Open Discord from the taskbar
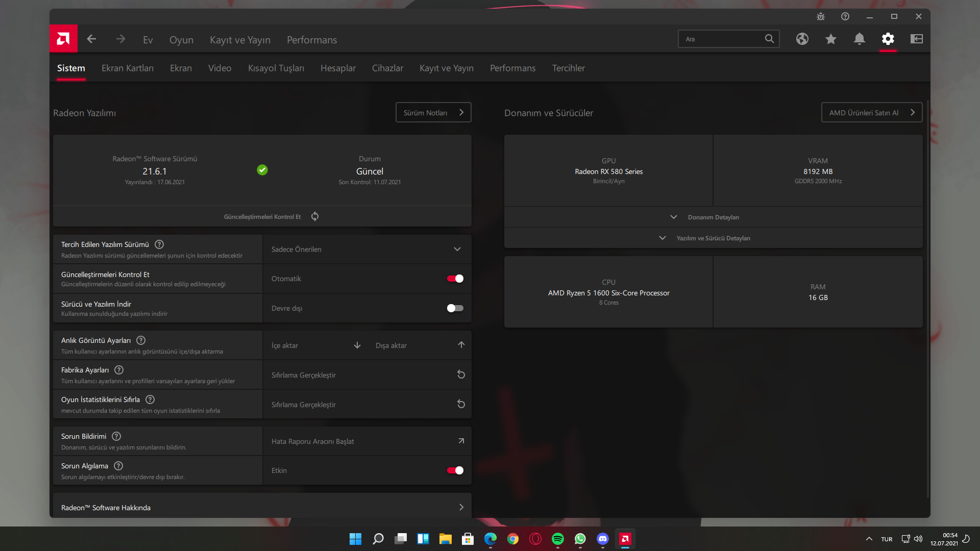This screenshot has height=551, width=980. coord(603,539)
